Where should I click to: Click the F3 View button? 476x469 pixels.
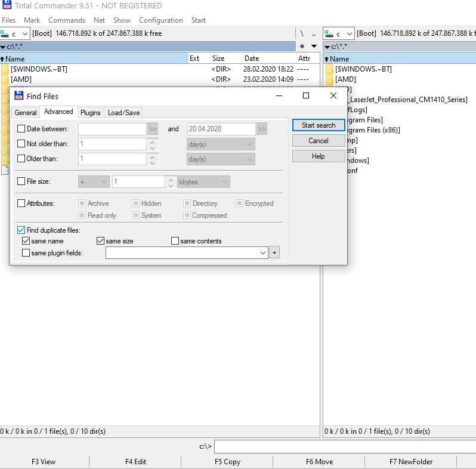[44, 462]
